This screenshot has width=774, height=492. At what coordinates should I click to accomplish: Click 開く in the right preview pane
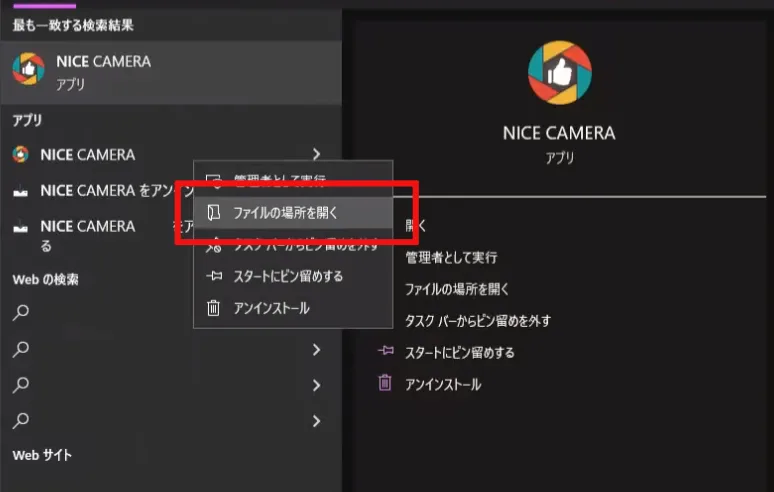416,226
